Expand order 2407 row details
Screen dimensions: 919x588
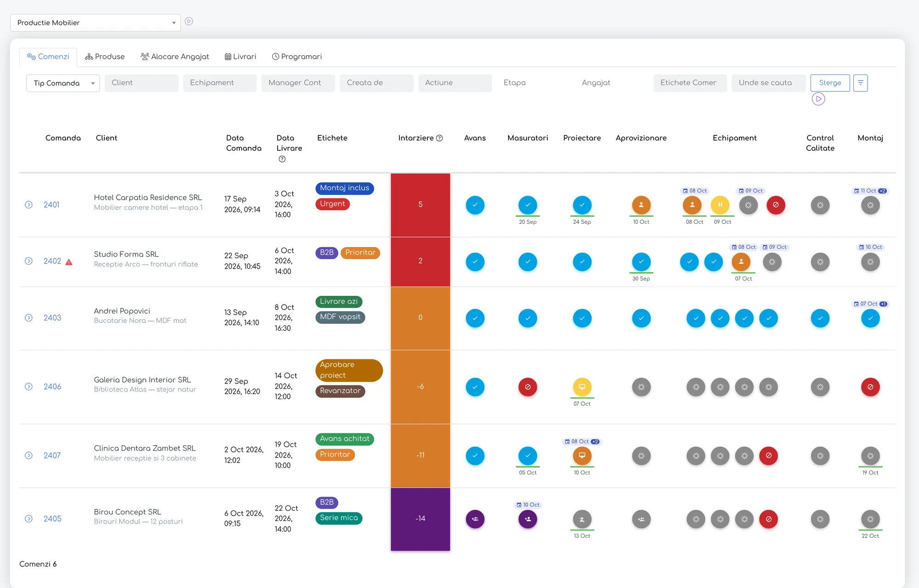coord(28,455)
